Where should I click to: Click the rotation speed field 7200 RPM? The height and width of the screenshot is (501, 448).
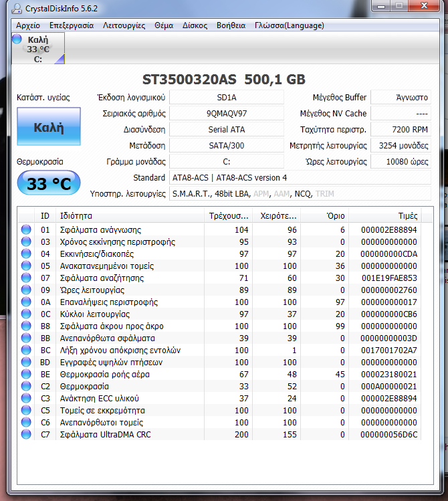[x=401, y=129]
